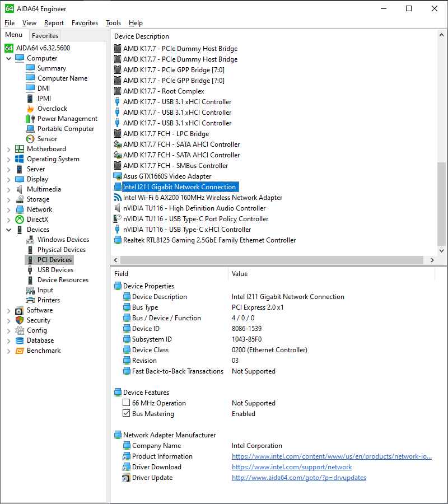The width and height of the screenshot is (448, 504).
Task: Open the Favorites menu
Action: click(x=85, y=23)
